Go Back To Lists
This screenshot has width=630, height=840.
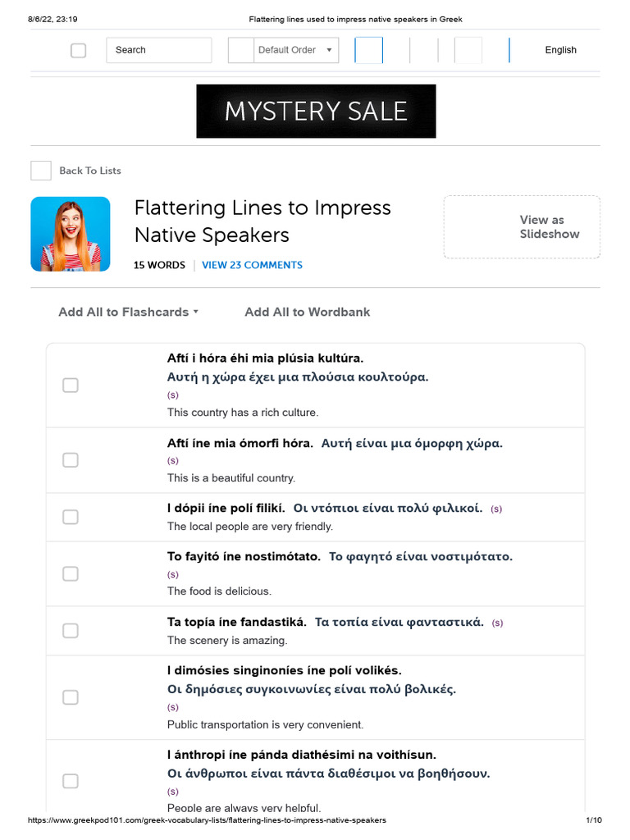90,171
